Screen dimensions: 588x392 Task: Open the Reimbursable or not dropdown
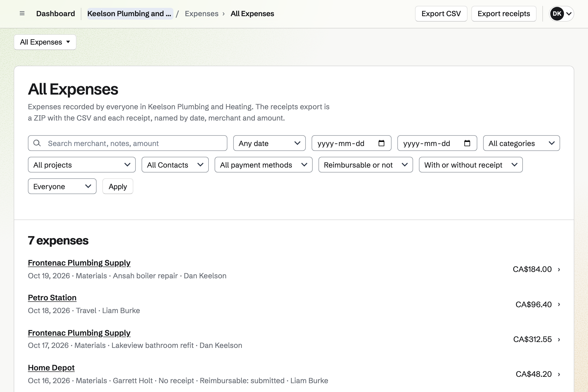(x=366, y=165)
